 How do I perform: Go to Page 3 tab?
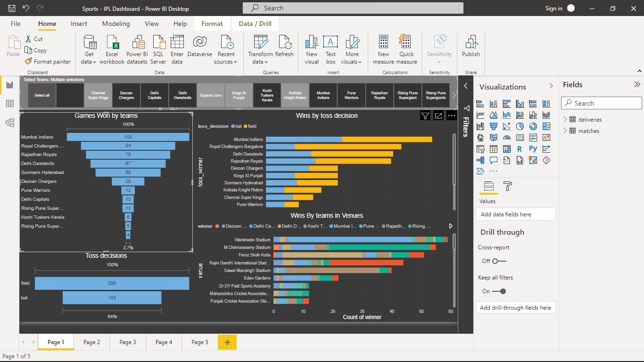(128, 342)
